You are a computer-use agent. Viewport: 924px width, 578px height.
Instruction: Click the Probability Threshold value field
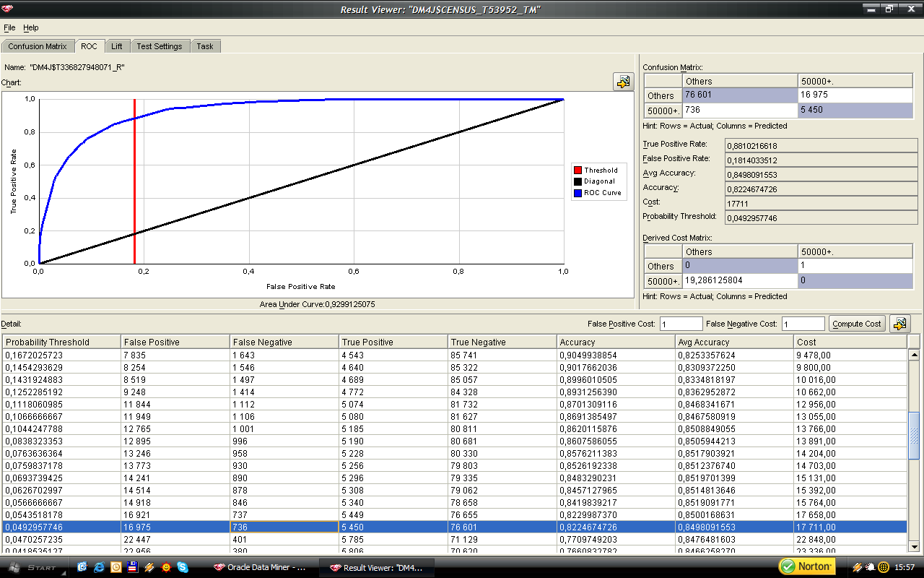tap(821, 217)
